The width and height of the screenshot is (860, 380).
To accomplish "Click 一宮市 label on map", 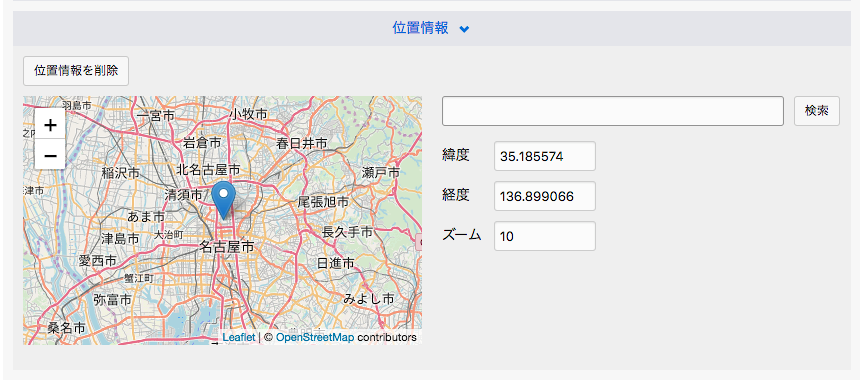I will point(155,116).
